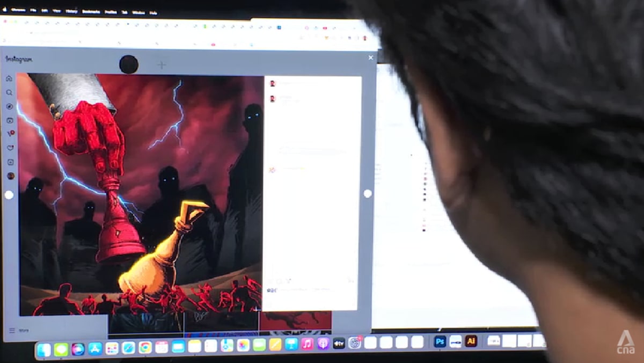Open the Bookmarks menu in menu bar

pos(91,11)
